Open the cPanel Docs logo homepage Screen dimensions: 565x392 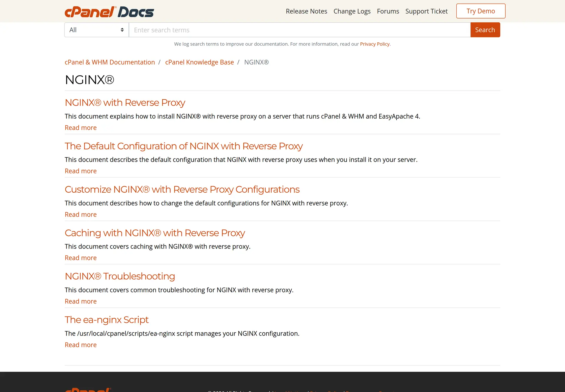pos(109,12)
